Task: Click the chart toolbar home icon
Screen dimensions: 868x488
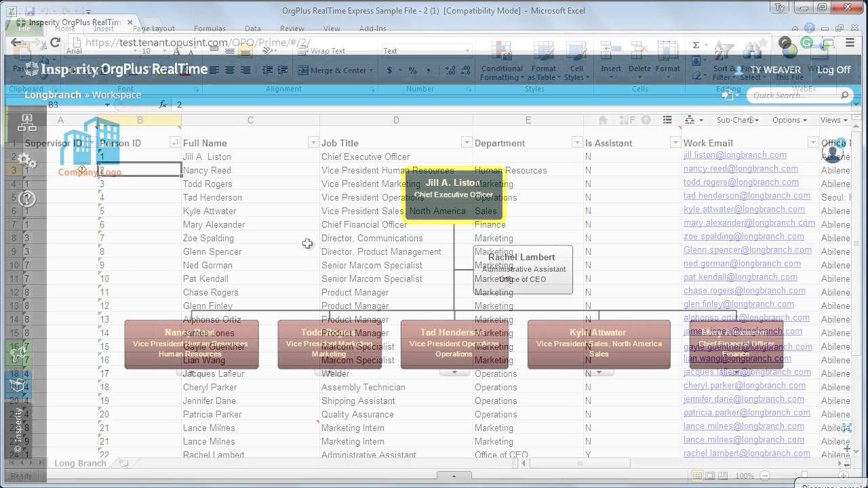Action: [602, 120]
